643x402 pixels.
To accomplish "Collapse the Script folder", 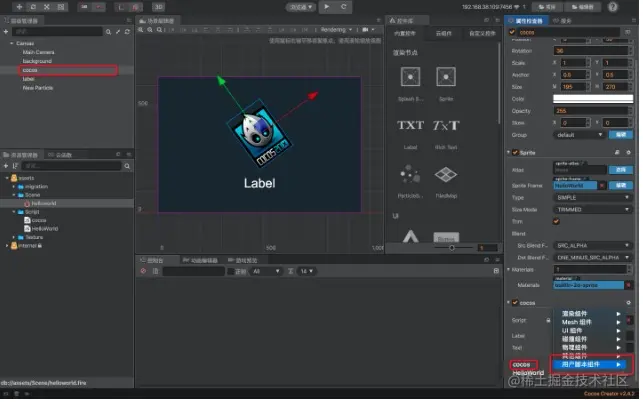I will [14, 212].
